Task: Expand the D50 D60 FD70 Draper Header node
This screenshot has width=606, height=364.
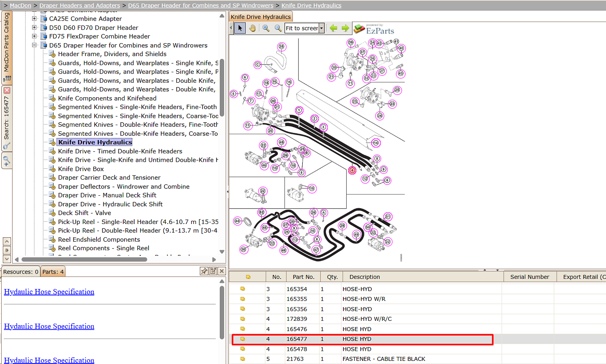Action: tap(34, 27)
